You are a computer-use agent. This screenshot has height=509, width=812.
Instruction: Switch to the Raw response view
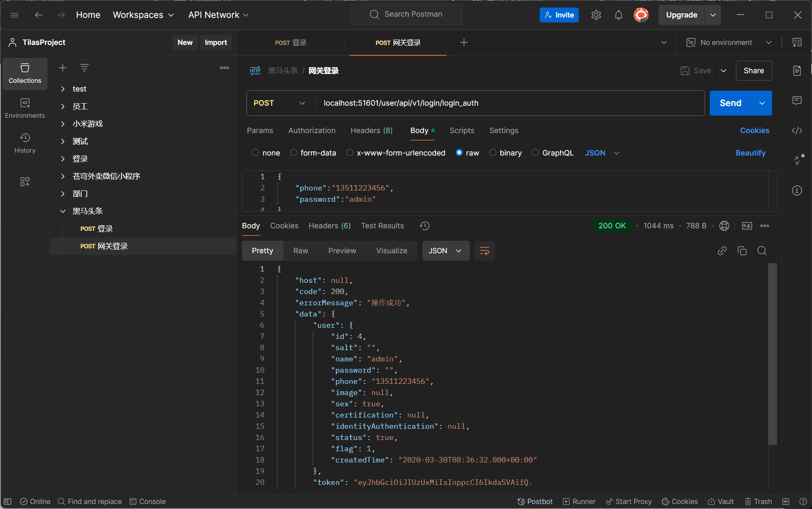tap(300, 251)
